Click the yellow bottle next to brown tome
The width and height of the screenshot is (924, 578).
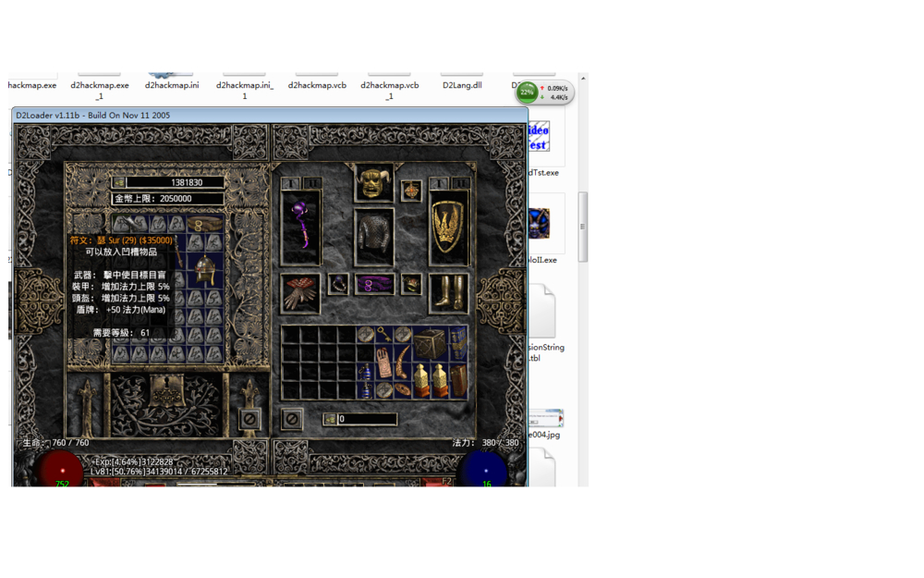pyautogui.click(x=440, y=380)
